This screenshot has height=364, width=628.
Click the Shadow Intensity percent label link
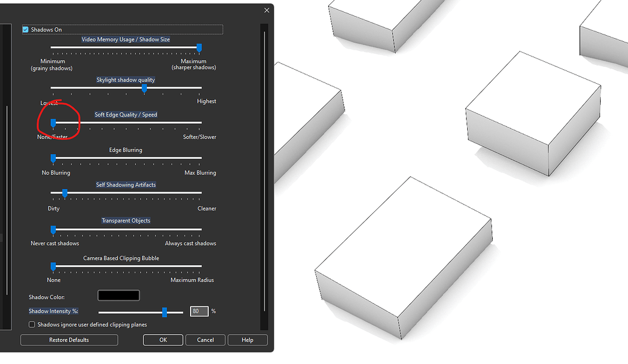(x=53, y=311)
